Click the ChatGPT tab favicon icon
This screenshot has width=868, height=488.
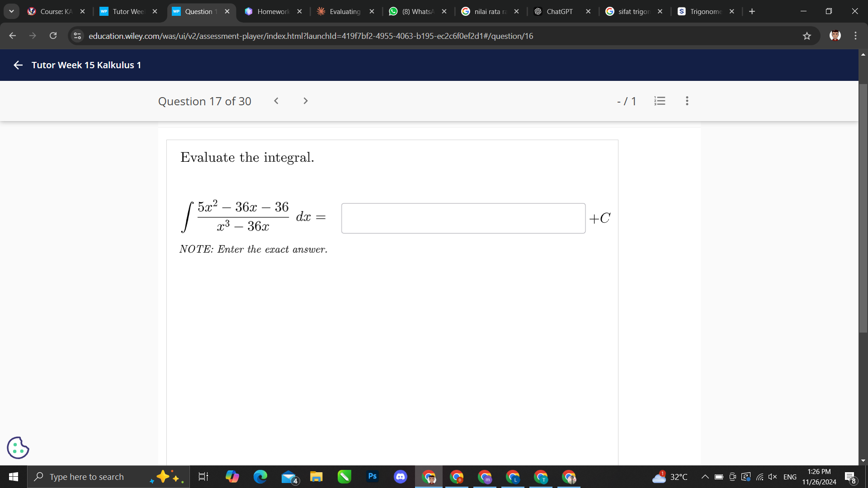point(539,11)
